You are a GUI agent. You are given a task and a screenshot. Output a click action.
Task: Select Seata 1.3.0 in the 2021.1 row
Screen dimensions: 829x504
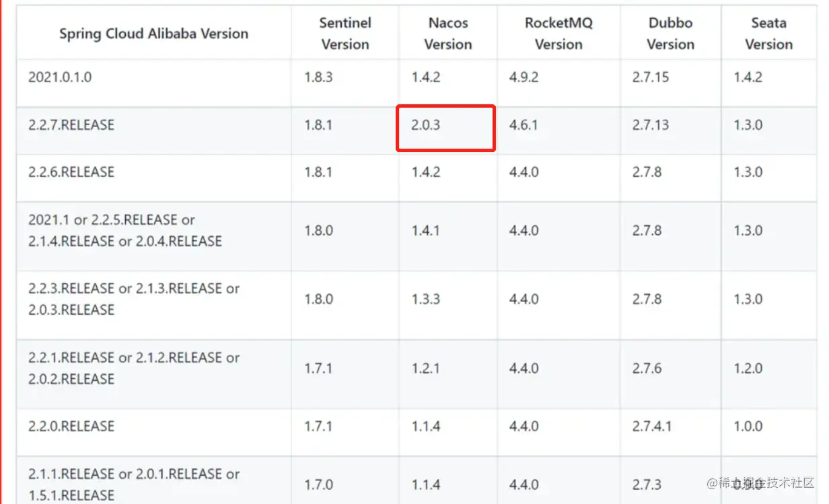(x=768, y=236)
